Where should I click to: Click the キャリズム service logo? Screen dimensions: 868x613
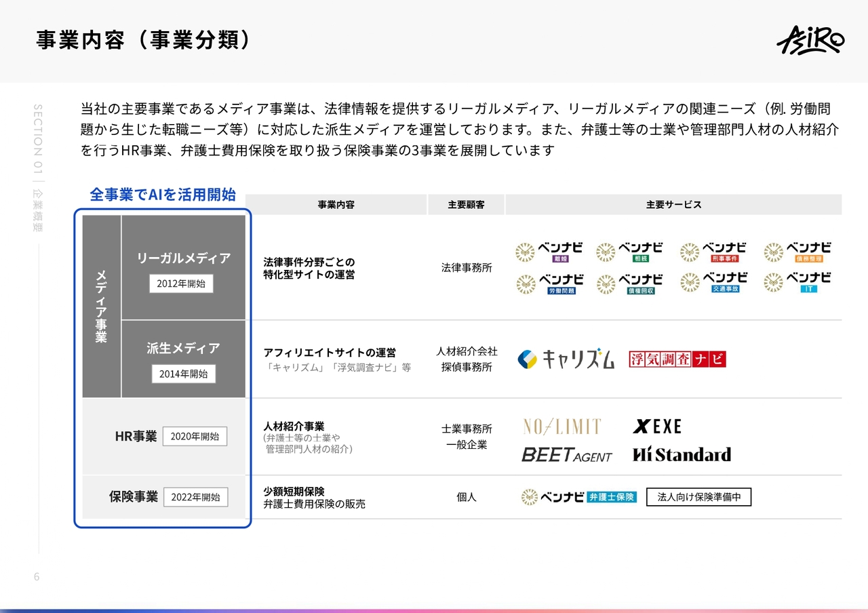tap(566, 359)
